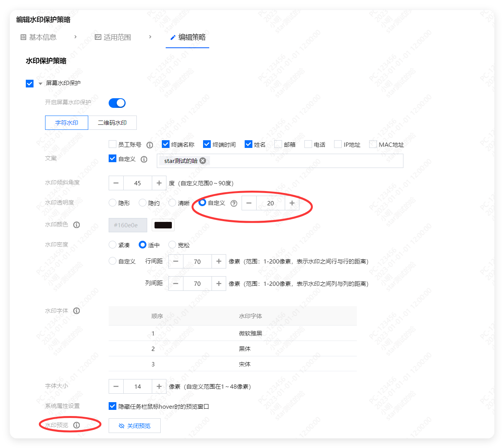Click the transparency field showing 20
Viewport: 504px width, 448px height.
[270, 203]
